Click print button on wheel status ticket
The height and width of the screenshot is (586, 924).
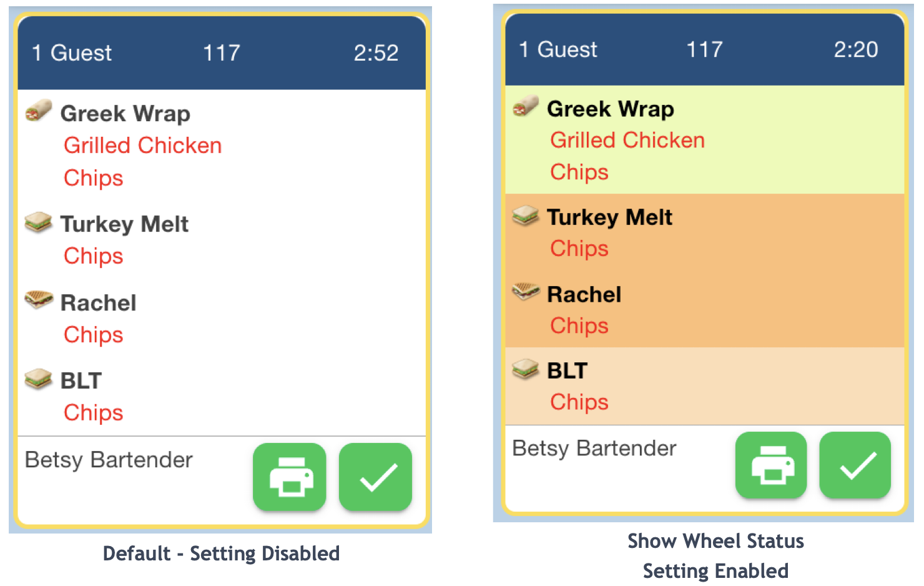click(x=771, y=465)
